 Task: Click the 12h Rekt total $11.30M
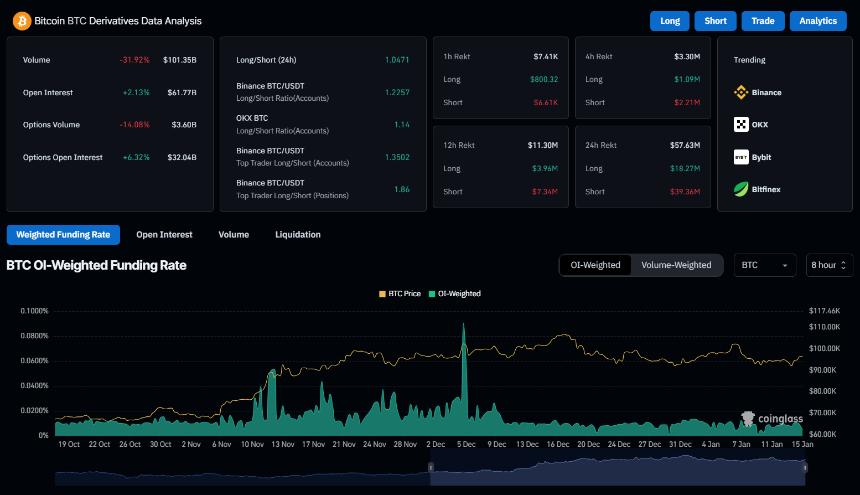click(x=542, y=145)
